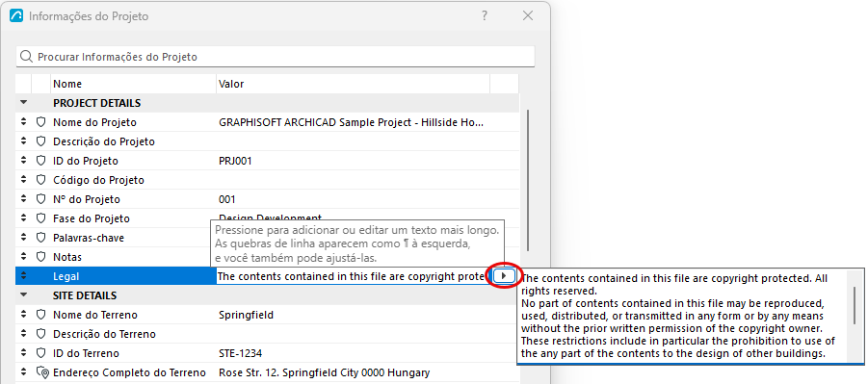Screen dimensions: 868x384
Task: Select the Descrição do Projeto row label
Action: (x=103, y=141)
